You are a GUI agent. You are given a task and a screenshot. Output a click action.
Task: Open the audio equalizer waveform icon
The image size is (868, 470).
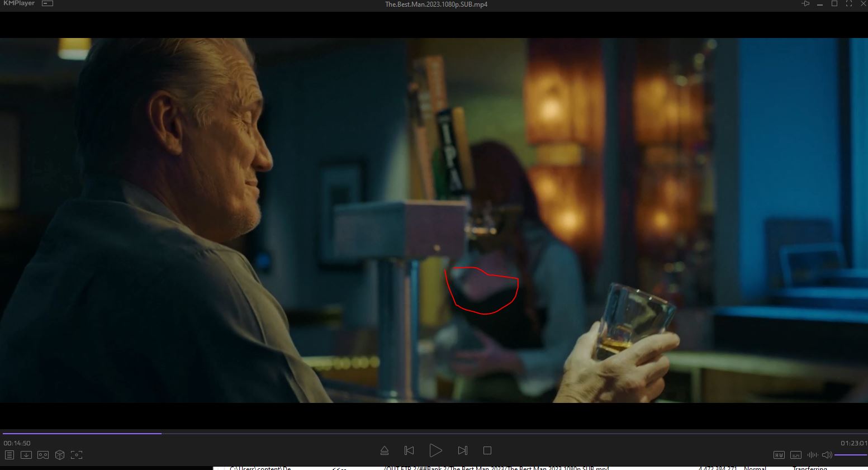[x=812, y=455]
